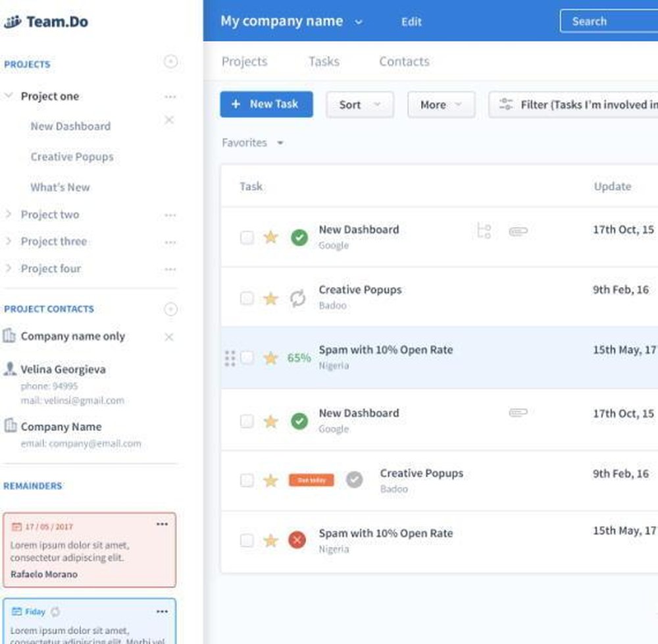Screen dimensions: 658x644
Task: Toggle favorite star on second New Dashboard
Action: 270,421
